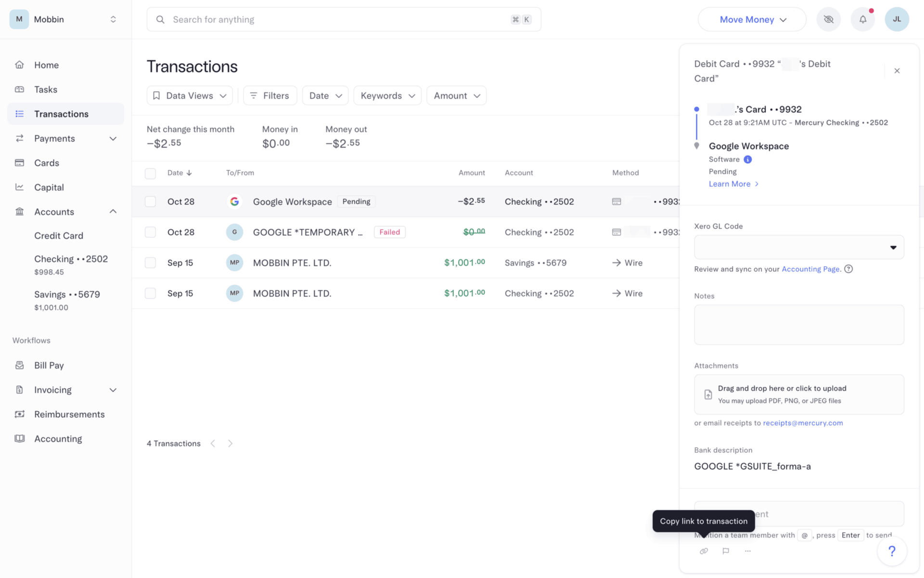Check the Sep 15 Checking ••2502 wire checkbox
924x578 pixels.
pyautogui.click(x=150, y=293)
